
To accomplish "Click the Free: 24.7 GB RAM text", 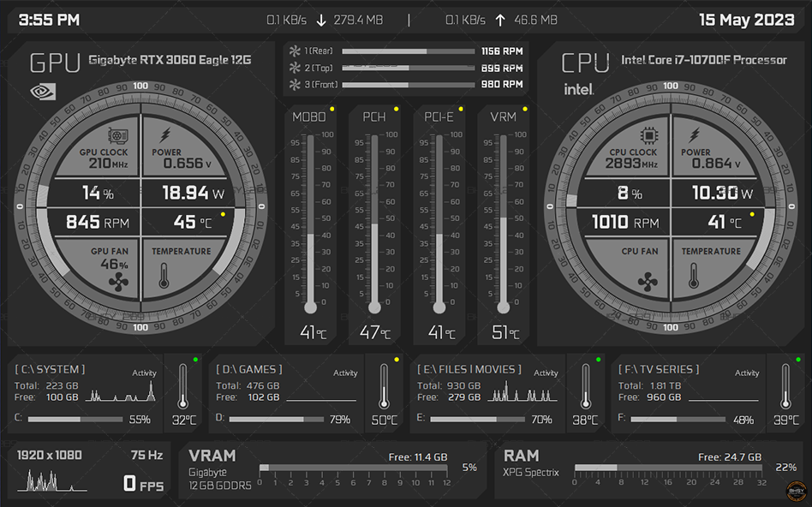I will 730,457.
